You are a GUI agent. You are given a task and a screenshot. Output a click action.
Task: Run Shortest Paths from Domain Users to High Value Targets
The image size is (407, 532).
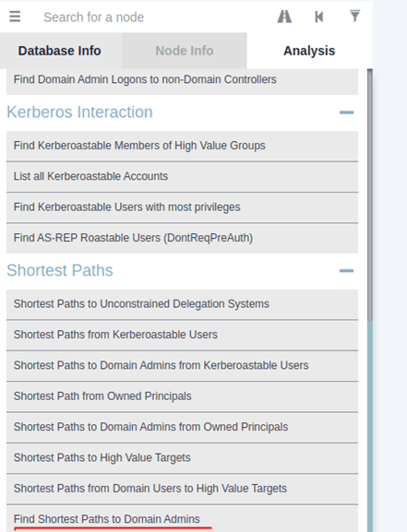182,489
